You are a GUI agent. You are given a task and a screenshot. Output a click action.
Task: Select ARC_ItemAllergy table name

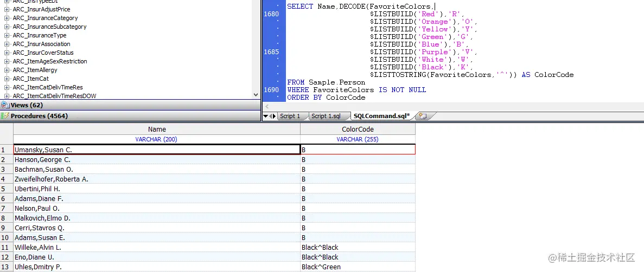point(35,70)
